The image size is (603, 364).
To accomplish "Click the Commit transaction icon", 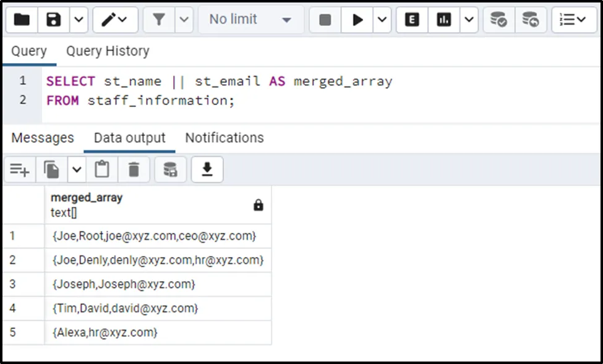I will point(498,20).
